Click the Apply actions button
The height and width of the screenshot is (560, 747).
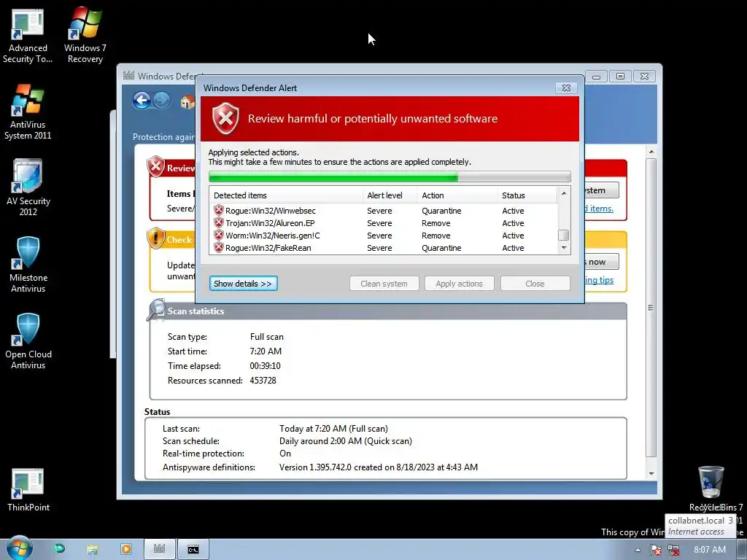pos(460,284)
